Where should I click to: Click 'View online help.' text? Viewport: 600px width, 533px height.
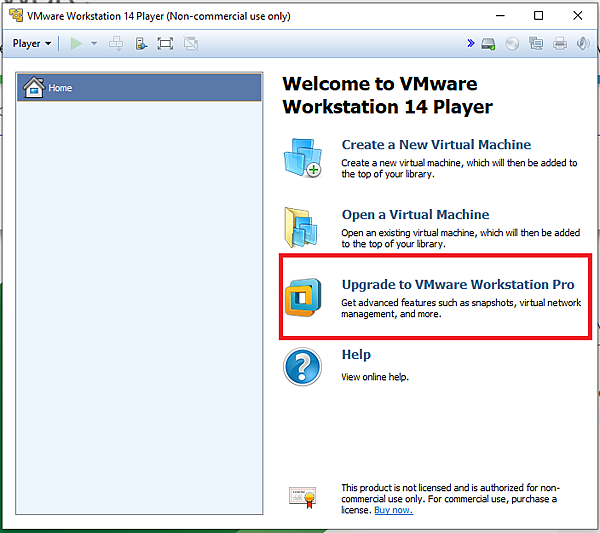[375, 377]
